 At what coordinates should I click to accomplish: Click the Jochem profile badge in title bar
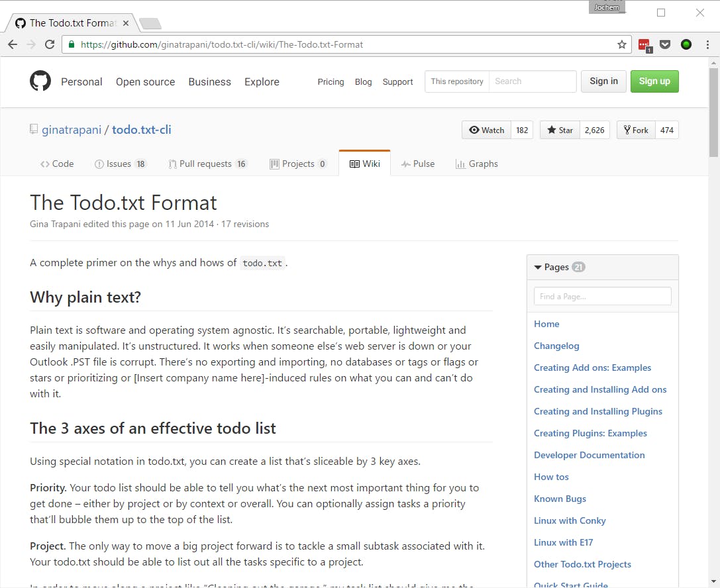(x=607, y=7)
